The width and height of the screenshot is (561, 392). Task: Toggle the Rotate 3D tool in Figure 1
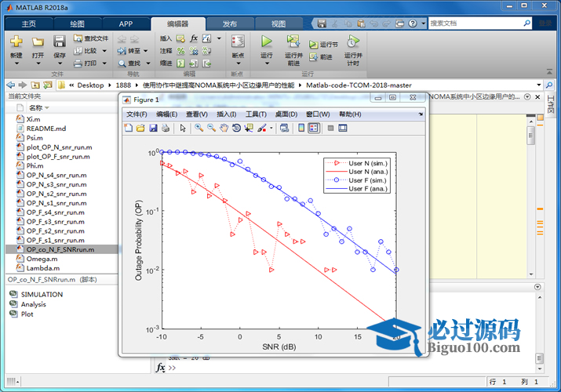[x=236, y=128]
